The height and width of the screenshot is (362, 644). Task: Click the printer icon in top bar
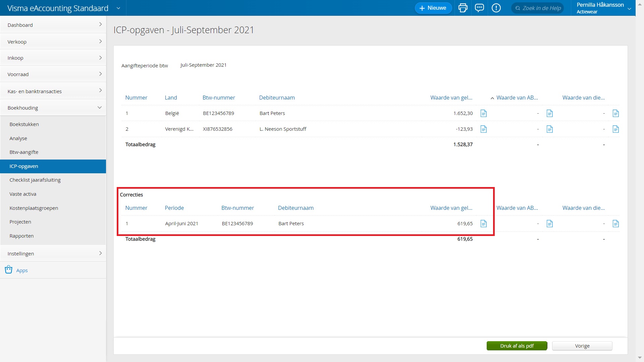(463, 8)
